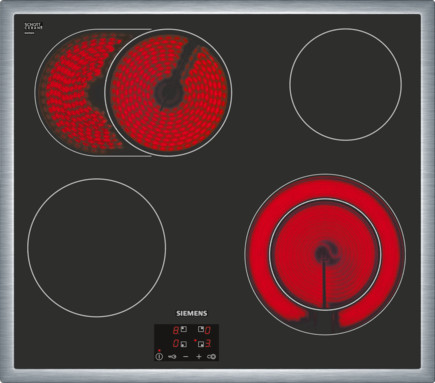This screenshot has height=383, width=435.
Task: Increase heat with the plus key
Action: click(x=199, y=357)
